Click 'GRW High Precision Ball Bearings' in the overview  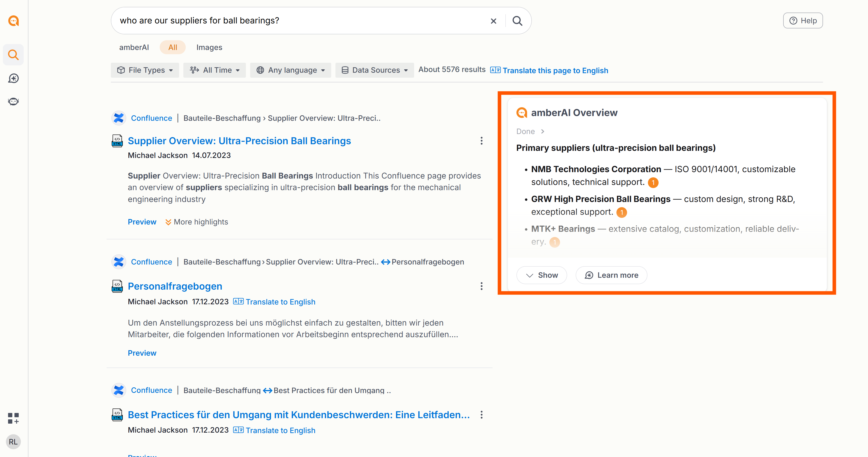601,199
